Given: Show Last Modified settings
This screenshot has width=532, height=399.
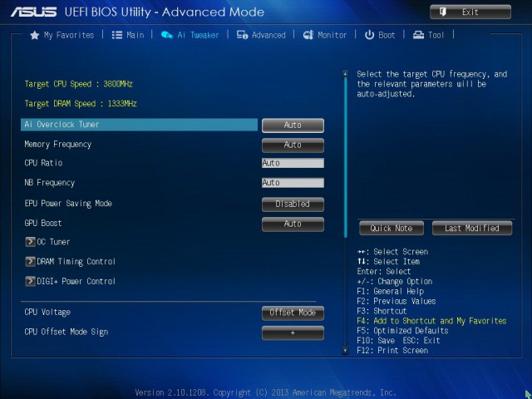Looking at the screenshot, I should coord(472,228).
